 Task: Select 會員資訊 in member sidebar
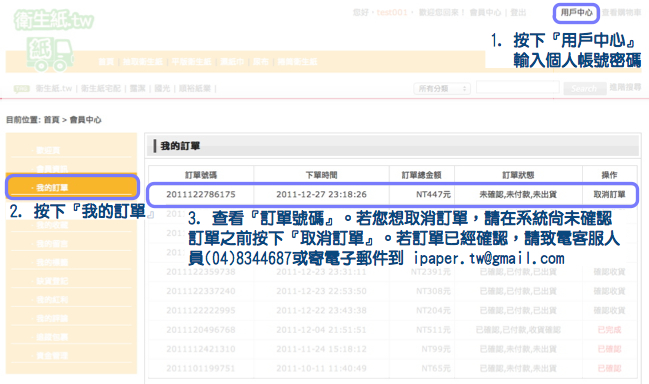pos(52,169)
